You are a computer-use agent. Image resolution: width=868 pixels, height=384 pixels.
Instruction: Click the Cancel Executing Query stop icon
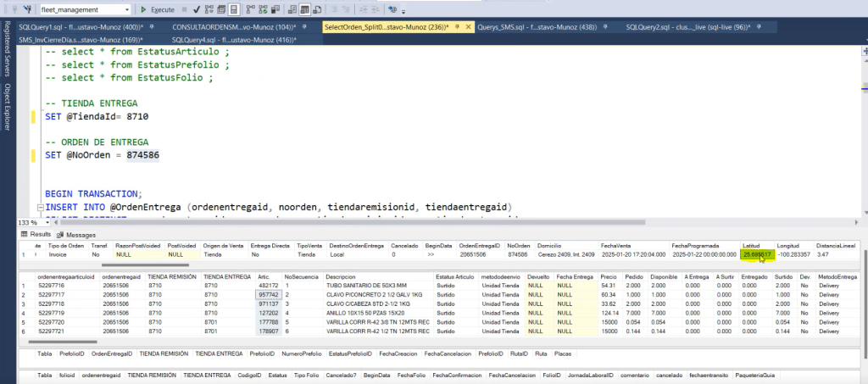tap(184, 10)
